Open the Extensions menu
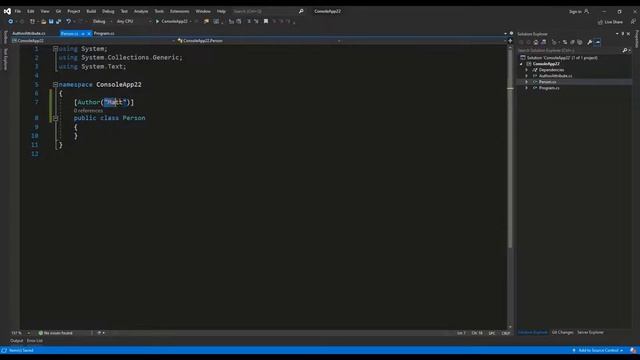640x360 pixels. tap(180, 11)
